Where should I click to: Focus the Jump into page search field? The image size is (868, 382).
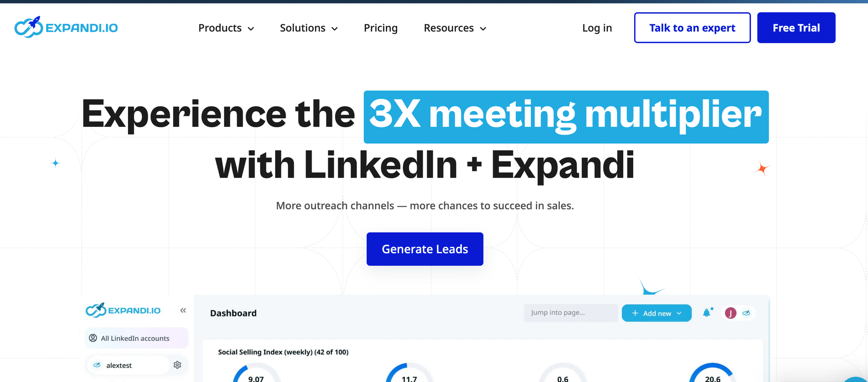[570, 313]
